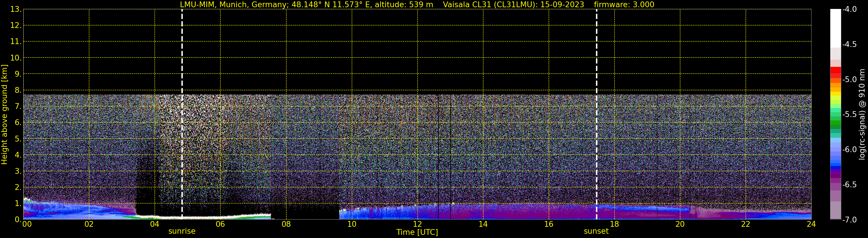868x238 pixels.
Task: Click the height axis tick label 7
Action: click(x=18, y=107)
